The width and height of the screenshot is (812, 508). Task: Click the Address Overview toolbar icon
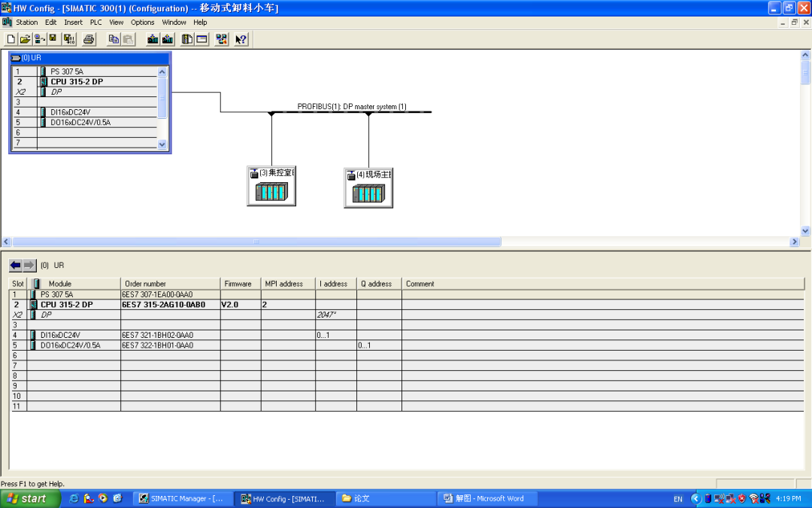pos(202,39)
